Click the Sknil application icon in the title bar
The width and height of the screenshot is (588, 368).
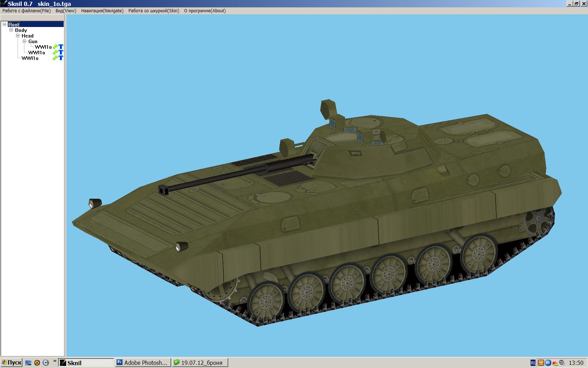coord(4,4)
